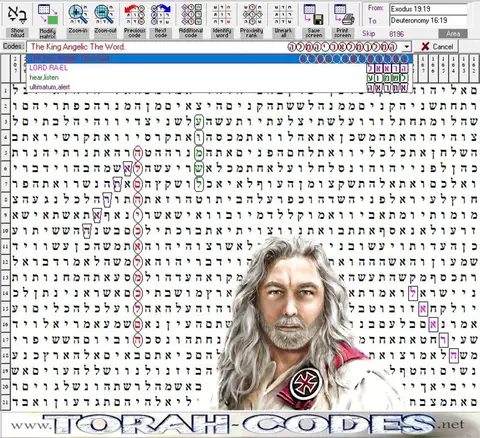Toggle Show nikud Hebrew letters icon

pyautogui.click(x=17, y=14)
